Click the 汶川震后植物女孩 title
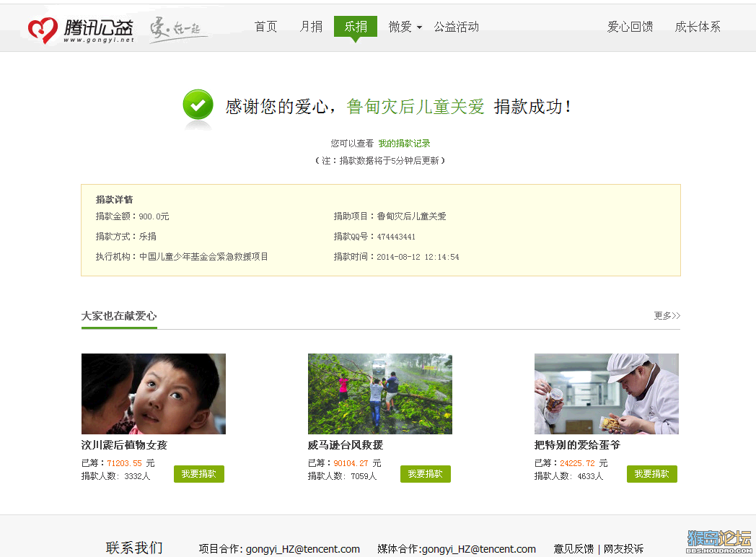Viewport: 756px width, 557px height. 124,444
